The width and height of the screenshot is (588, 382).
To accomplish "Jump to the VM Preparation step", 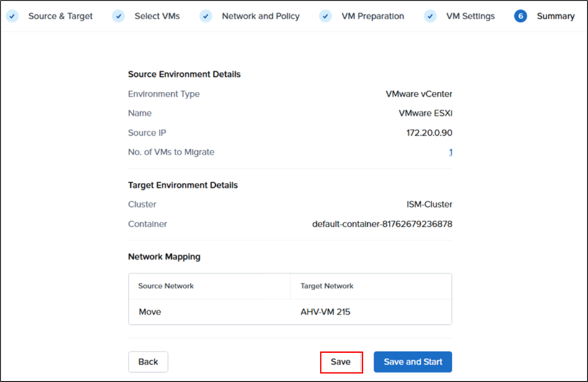I will coord(372,16).
